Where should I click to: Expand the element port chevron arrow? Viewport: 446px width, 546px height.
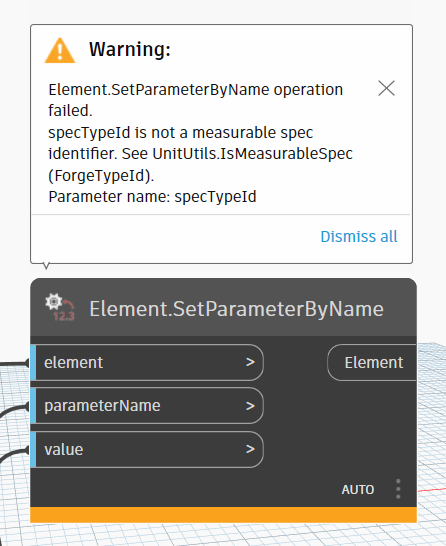click(x=250, y=362)
